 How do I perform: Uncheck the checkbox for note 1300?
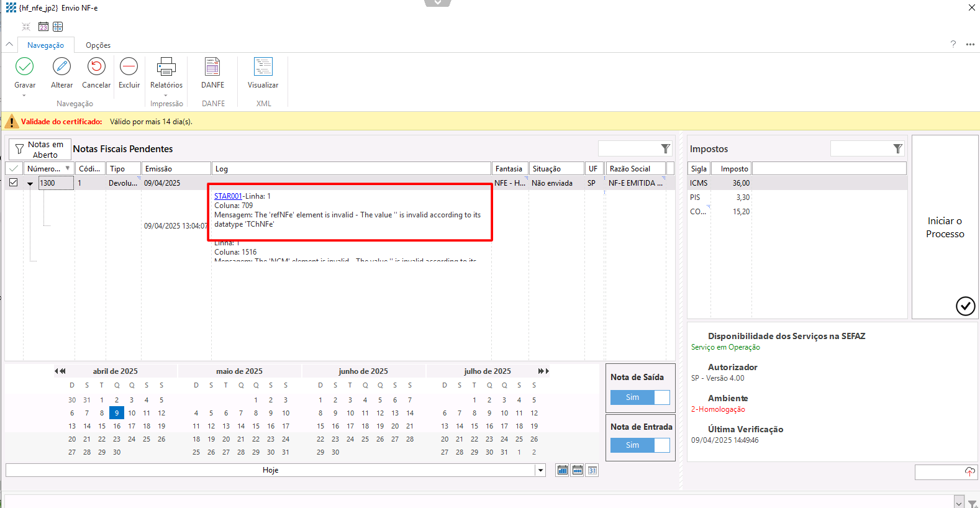pyautogui.click(x=13, y=183)
